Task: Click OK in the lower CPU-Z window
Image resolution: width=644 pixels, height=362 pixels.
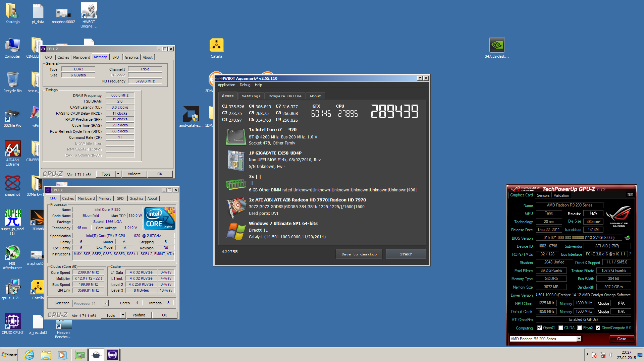Action: [164, 315]
